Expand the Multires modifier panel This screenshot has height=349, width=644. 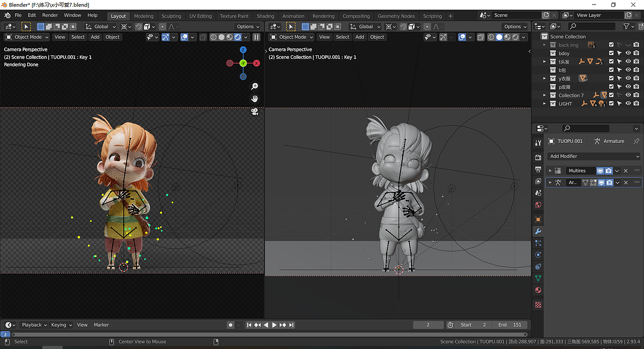coord(550,171)
